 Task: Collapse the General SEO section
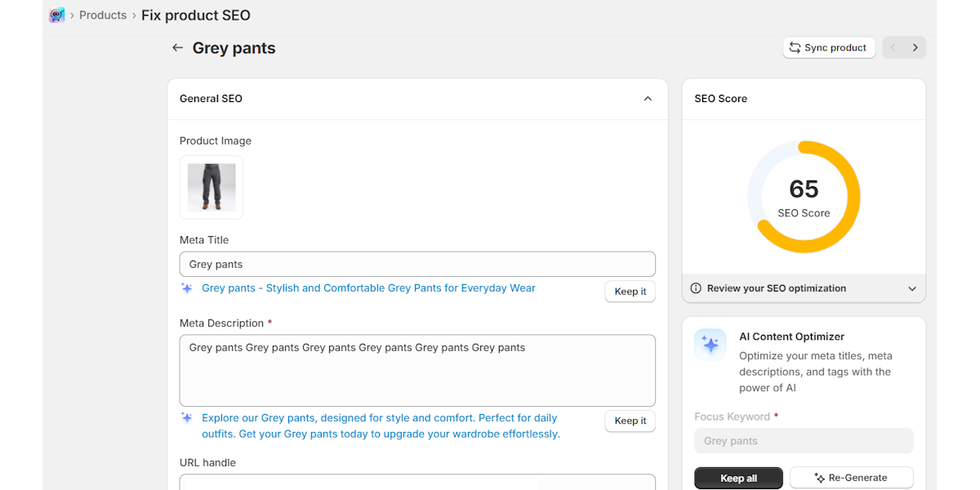[648, 99]
